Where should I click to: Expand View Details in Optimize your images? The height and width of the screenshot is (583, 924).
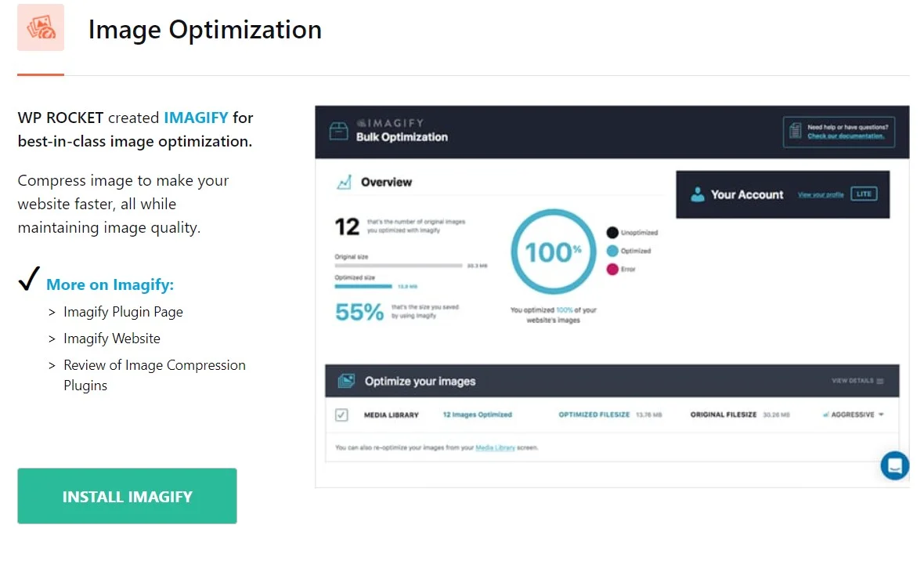[857, 381]
